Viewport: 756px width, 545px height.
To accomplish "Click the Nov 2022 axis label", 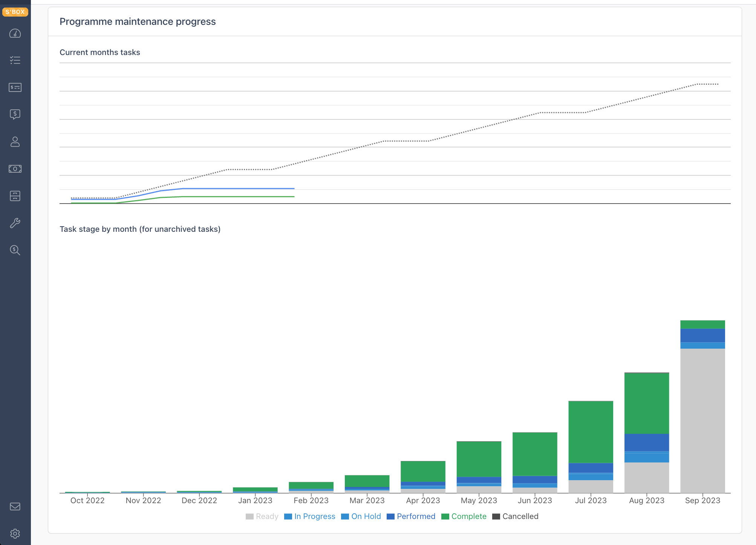I will coord(143,501).
